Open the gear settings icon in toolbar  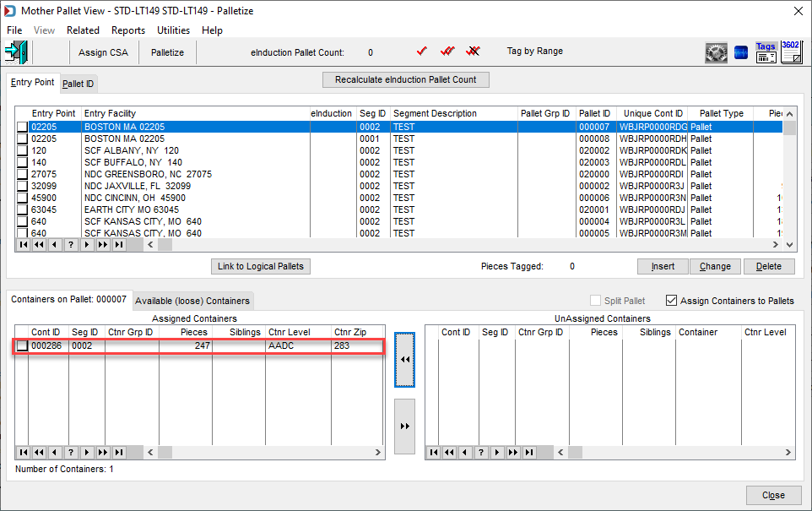tap(716, 53)
